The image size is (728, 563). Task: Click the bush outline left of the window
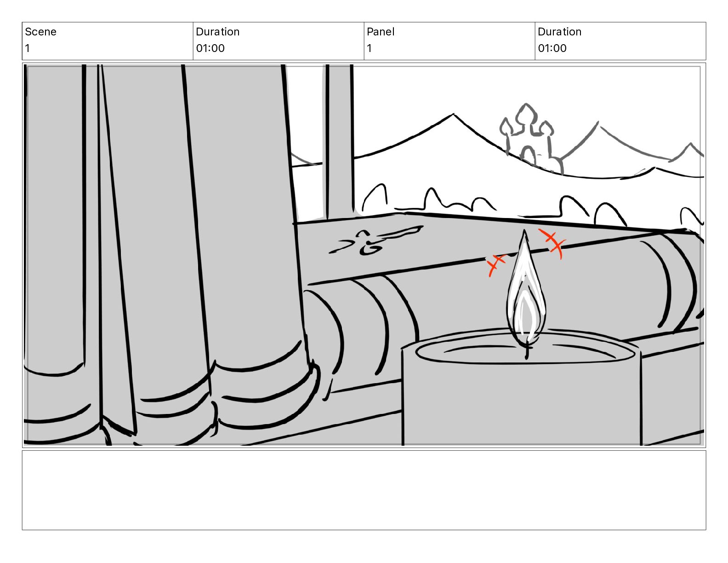point(374,198)
